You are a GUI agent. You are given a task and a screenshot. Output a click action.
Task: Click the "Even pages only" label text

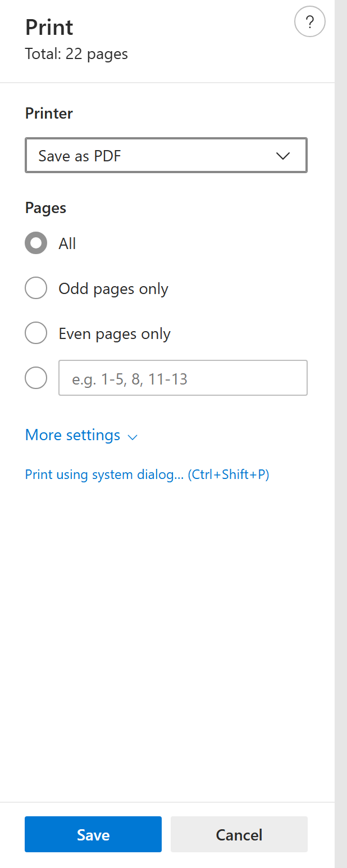(x=115, y=334)
